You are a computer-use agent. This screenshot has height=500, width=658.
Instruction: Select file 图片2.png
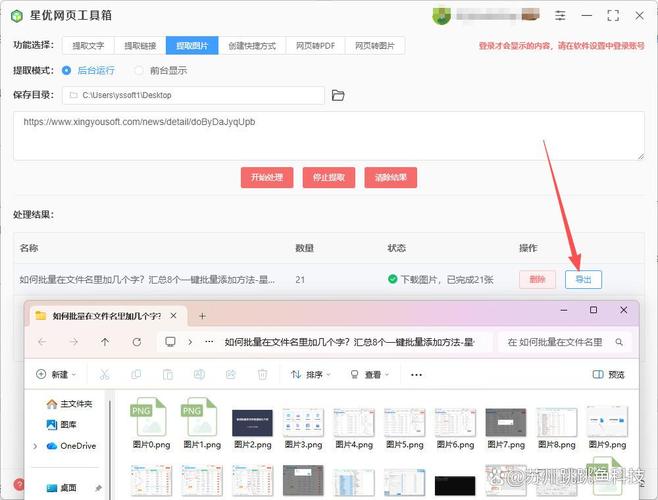coord(253,428)
